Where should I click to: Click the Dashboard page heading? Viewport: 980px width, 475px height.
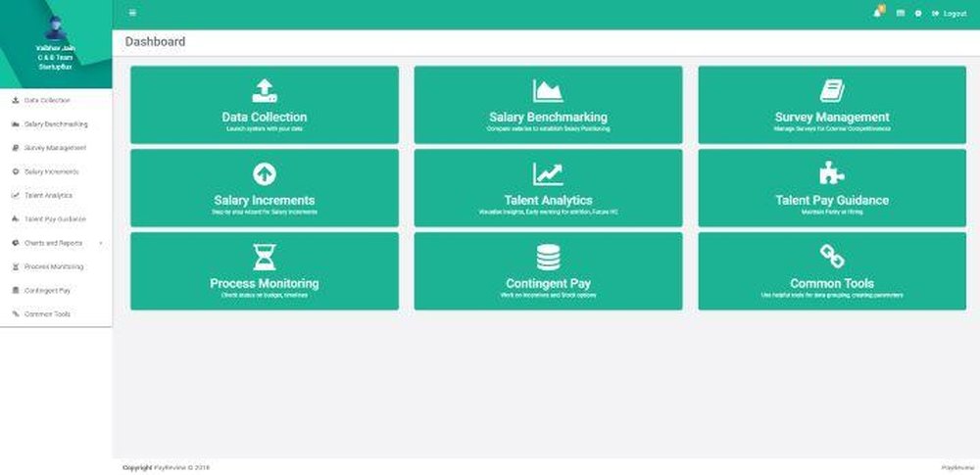click(155, 42)
